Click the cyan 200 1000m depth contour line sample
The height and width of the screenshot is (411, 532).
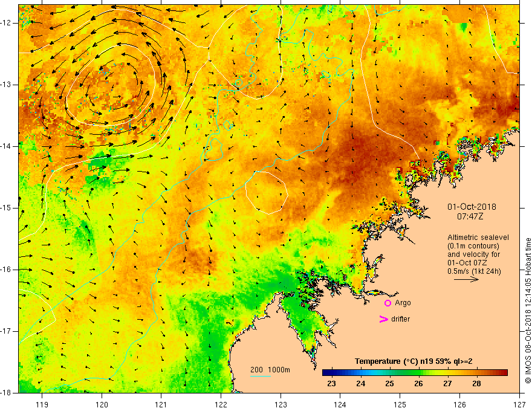coord(260,376)
